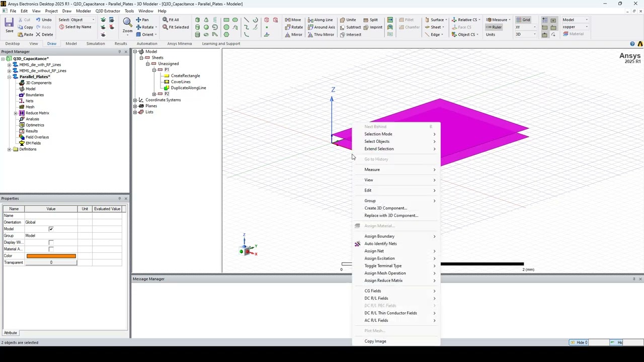Toggle the Display Wireframe checkbox
This screenshot has width=644, height=362.
(51, 242)
